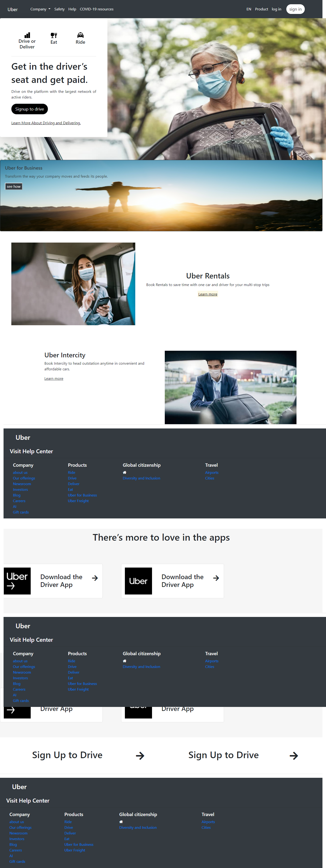Screen dimensions: 326x868
Task: Open the Learn more link under Uber Rentals
Action: pos(208,294)
